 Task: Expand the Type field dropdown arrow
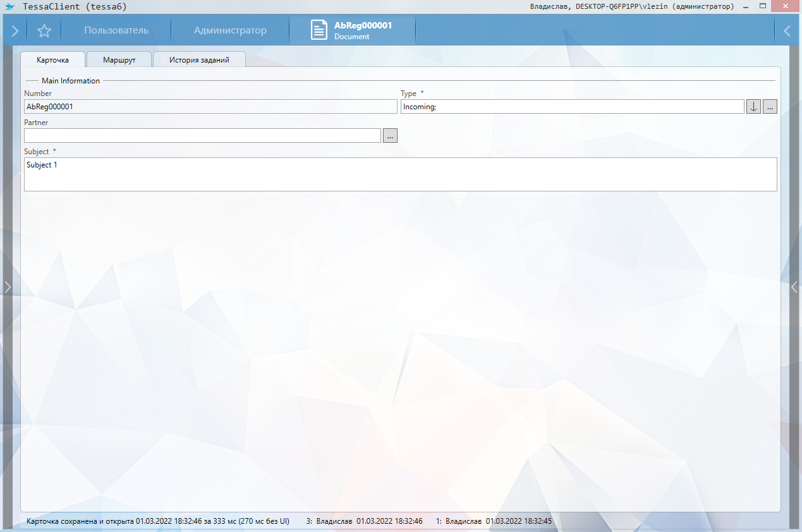pos(753,107)
